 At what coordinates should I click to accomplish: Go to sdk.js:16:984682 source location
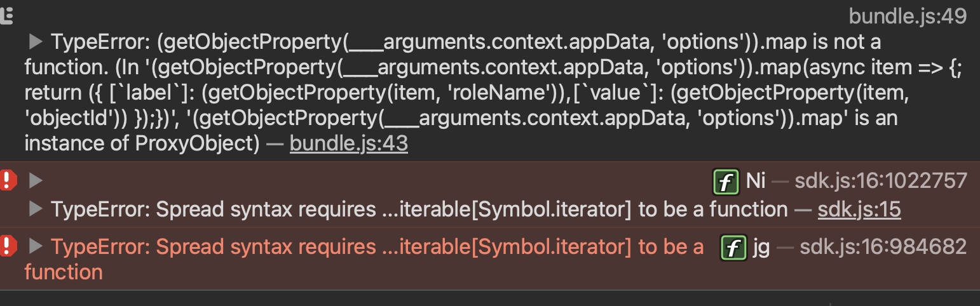click(x=883, y=246)
